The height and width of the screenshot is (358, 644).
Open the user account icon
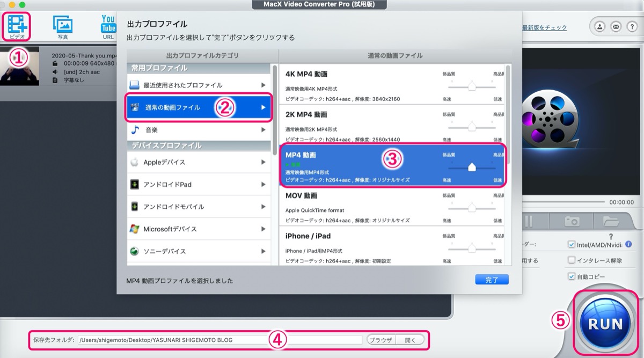(600, 26)
